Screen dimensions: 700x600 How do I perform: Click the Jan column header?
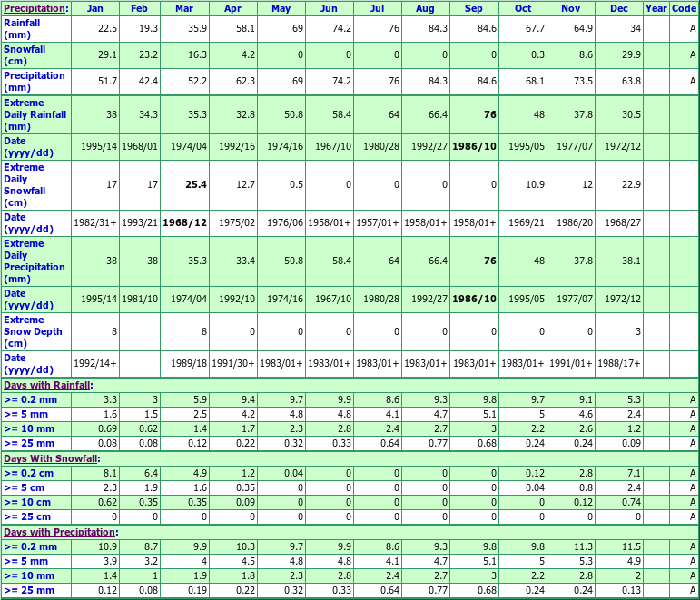coord(95,8)
